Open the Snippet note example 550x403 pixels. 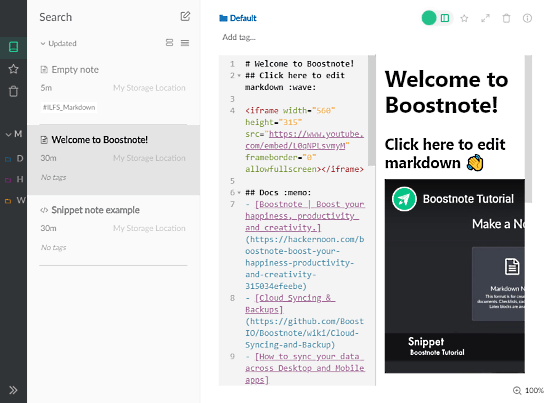113,230
